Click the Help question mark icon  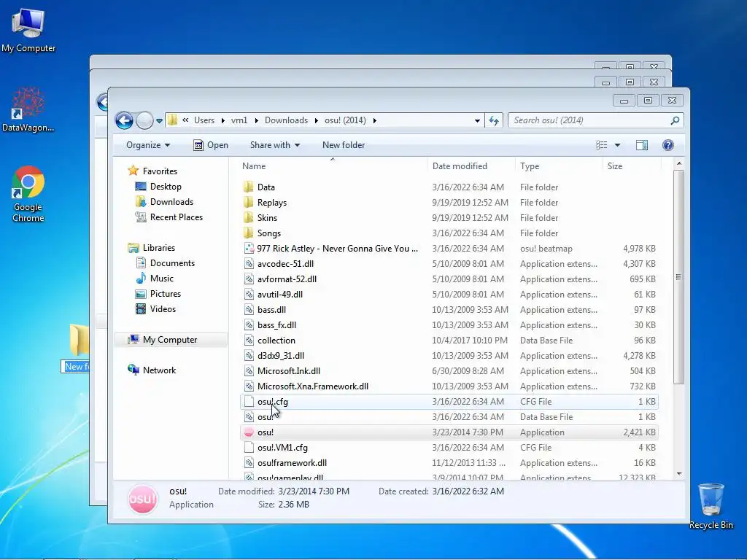[668, 145]
